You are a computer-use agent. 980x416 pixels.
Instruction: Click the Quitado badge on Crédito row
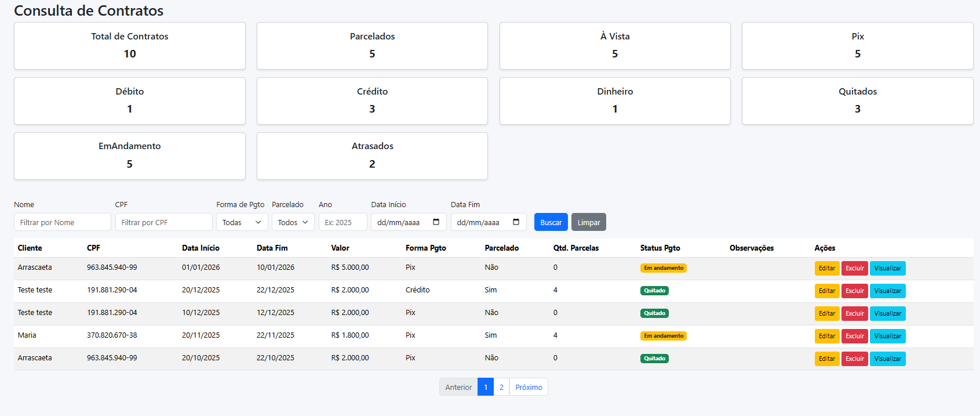point(654,291)
